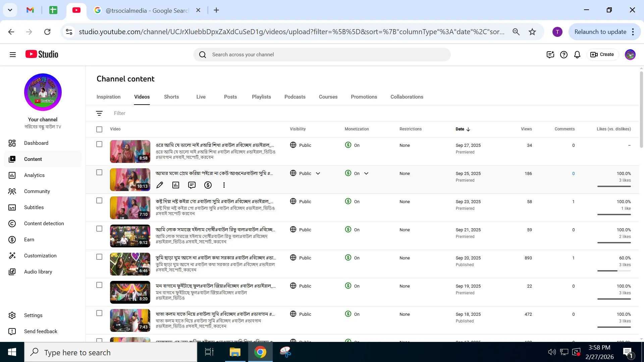Image resolution: width=644 pixels, height=362 pixels.
Task: Click the pencil edit details icon
Action: click(160, 185)
